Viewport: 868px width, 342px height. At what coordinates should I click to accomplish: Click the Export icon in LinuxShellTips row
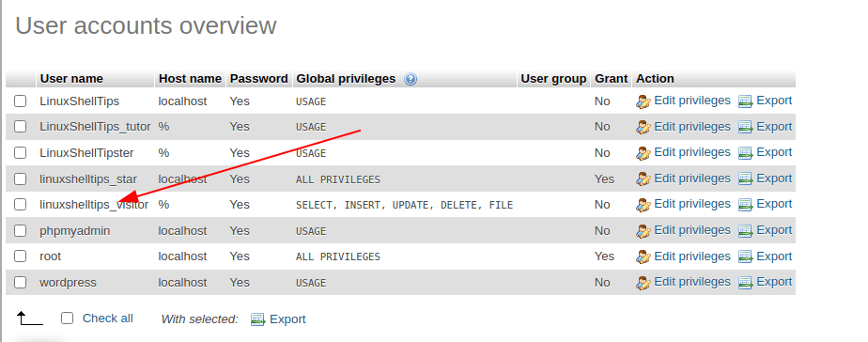(746, 101)
